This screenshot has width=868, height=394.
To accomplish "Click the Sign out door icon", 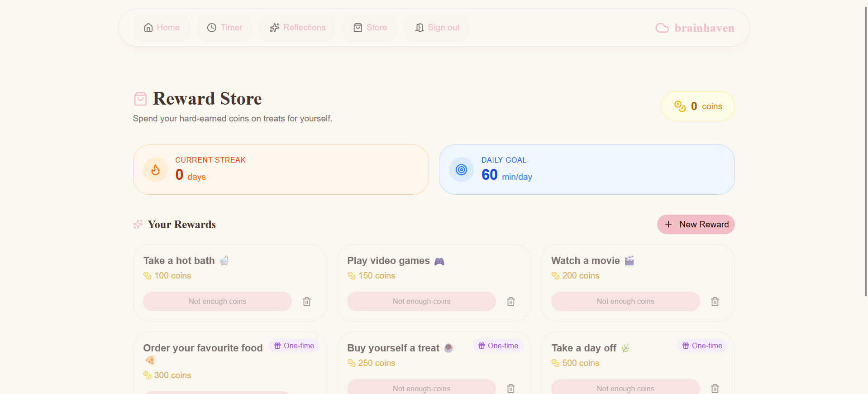I will (420, 28).
